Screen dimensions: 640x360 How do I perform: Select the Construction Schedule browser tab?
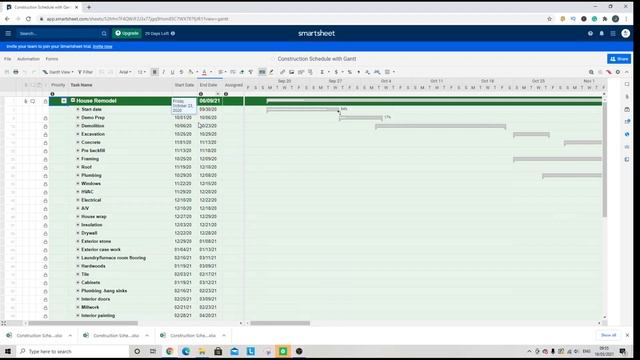coord(42,7)
